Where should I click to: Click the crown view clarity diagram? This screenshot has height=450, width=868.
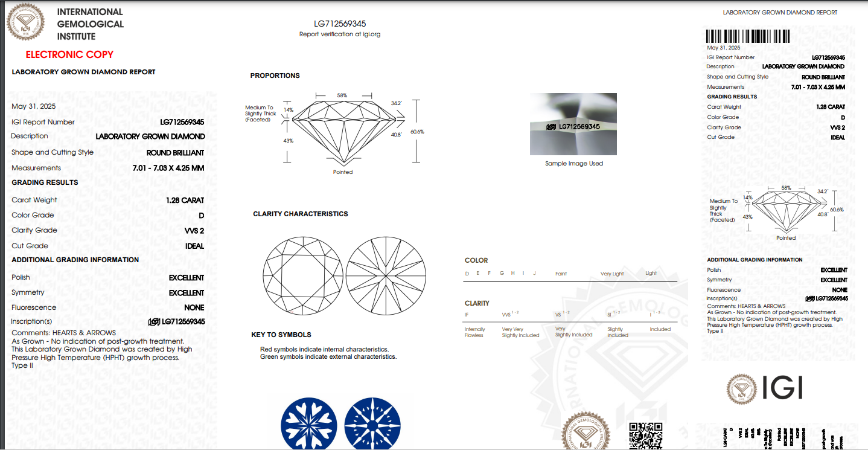click(303, 275)
